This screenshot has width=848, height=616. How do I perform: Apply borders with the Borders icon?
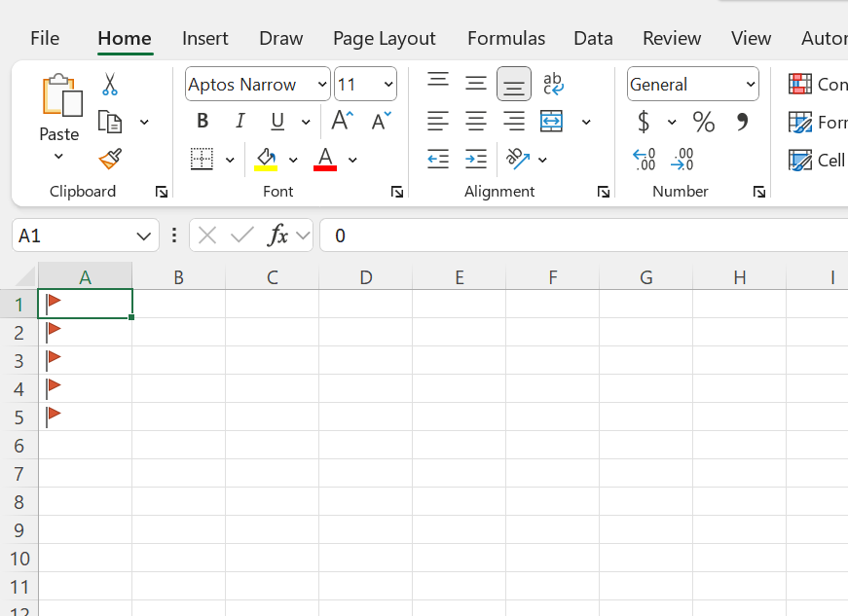202,160
